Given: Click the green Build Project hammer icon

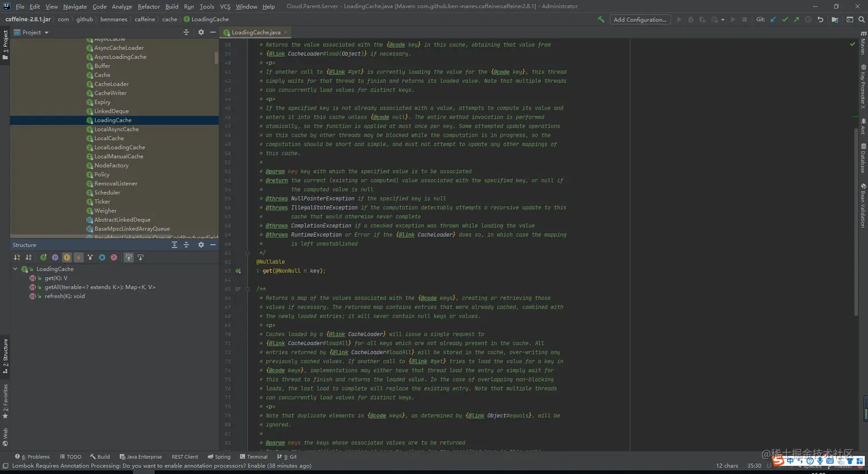Looking at the screenshot, I should [x=601, y=20].
